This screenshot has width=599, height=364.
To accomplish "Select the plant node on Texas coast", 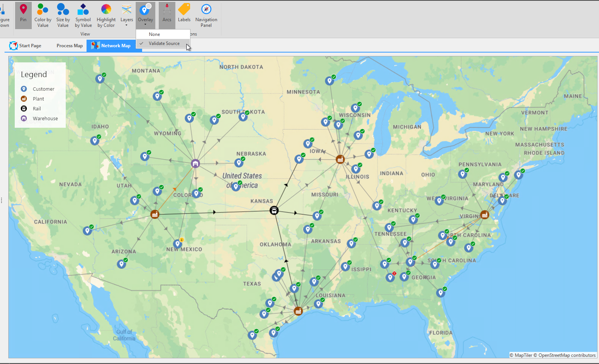I will pos(298,311).
